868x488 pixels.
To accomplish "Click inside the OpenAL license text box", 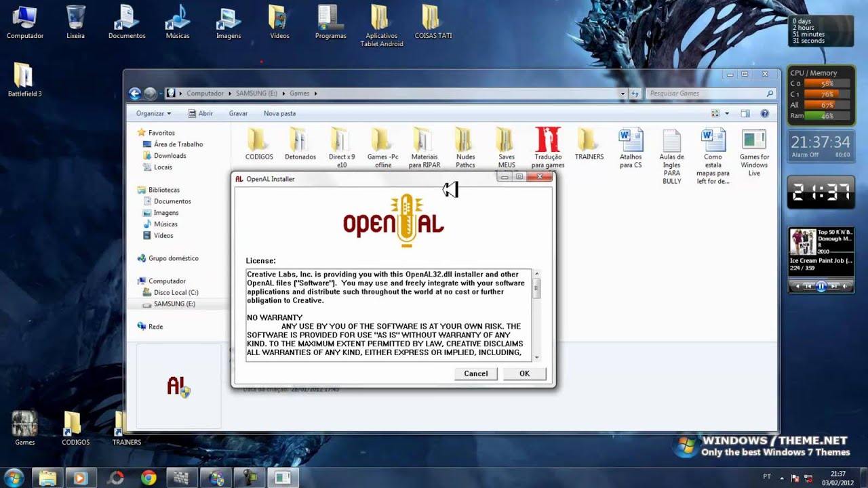I will (389, 315).
